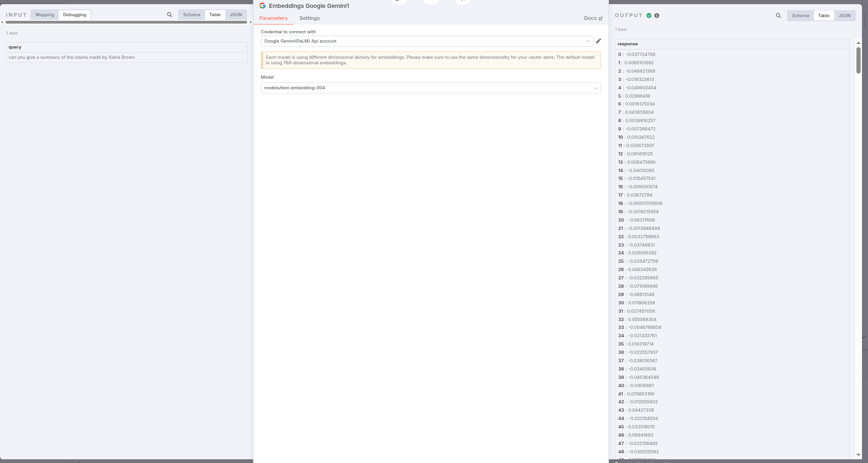Open the Settings tab
Viewport: 868px width, 463px height.
[309, 19]
